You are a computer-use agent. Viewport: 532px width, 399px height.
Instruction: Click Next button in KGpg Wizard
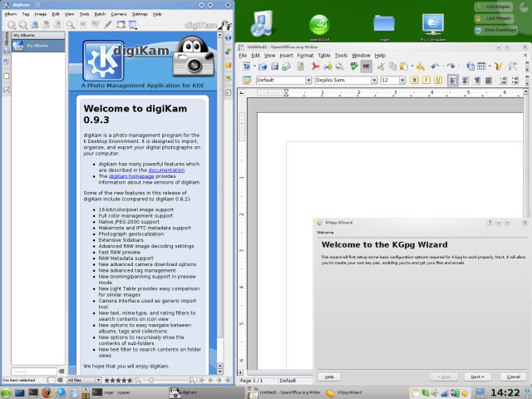(x=477, y=377)
